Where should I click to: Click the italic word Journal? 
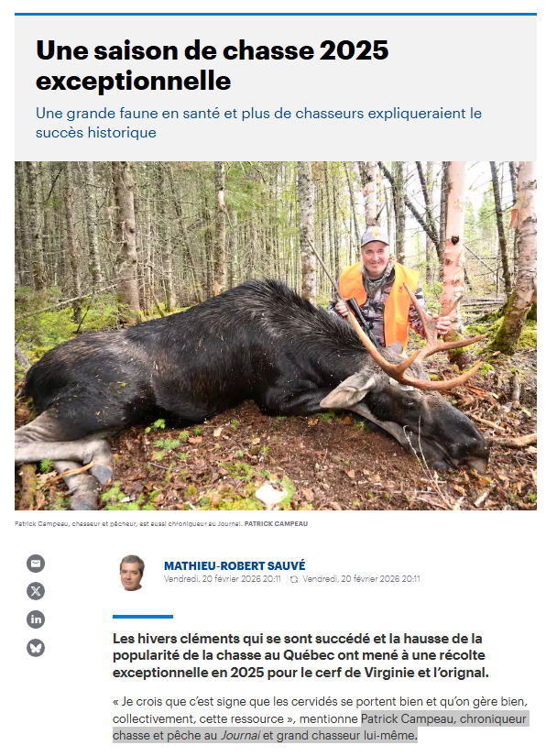pos(240,735)
